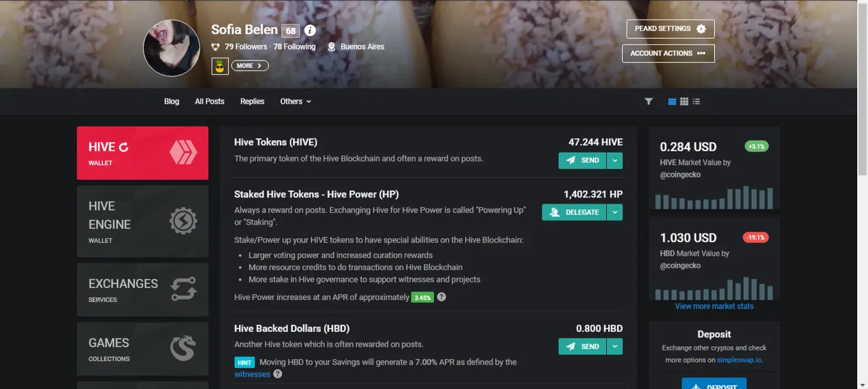Image resolution: width=868 pixels, height=389 pixels.
Task: Click the Deposit button
Action: tap(714, 384)
